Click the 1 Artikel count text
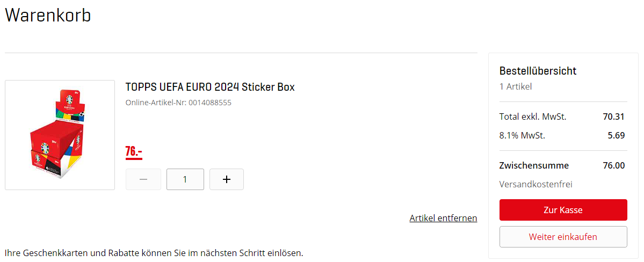Screen dimensions: 644x262 [x=516, y=86]
